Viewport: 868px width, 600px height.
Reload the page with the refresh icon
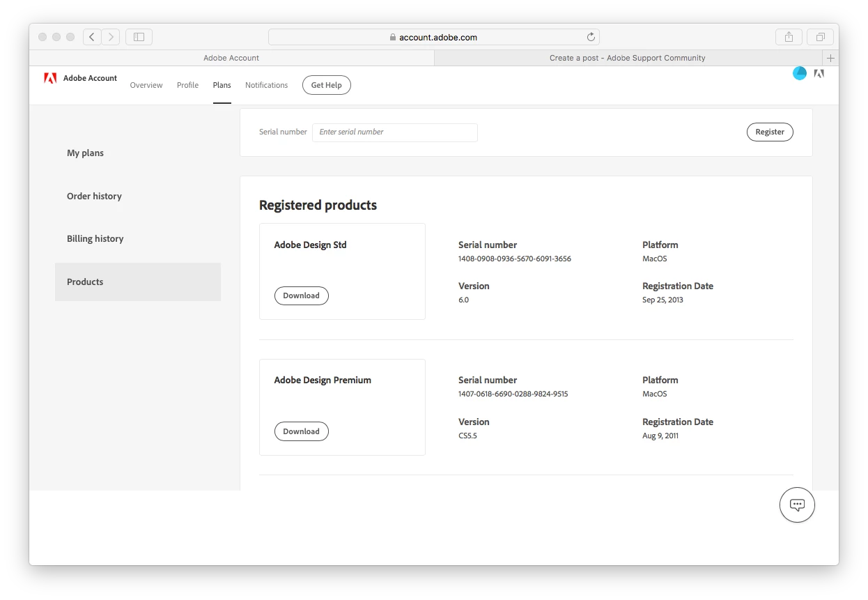click(591, 37)
